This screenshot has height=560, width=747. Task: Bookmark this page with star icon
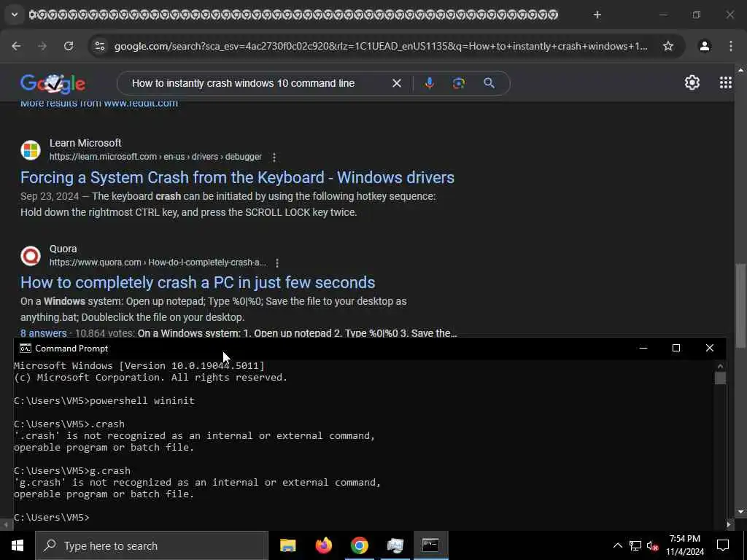[668, 46]
